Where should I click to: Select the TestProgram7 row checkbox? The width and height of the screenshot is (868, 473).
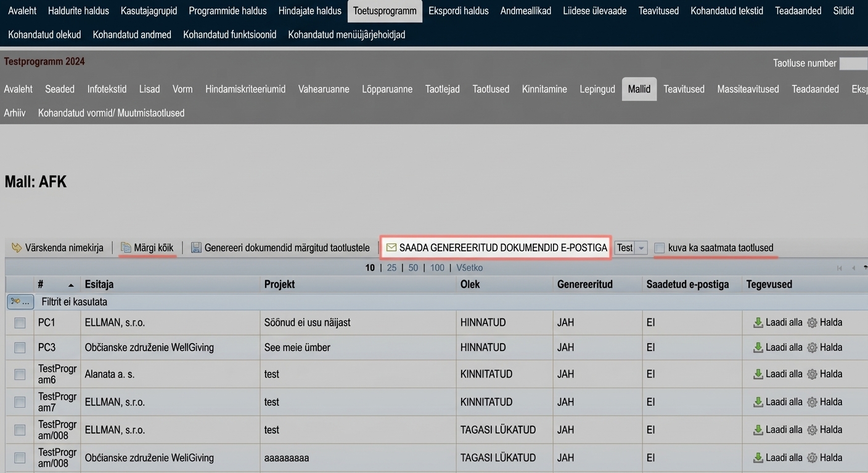pyautogui.click(x=20, y=402)
